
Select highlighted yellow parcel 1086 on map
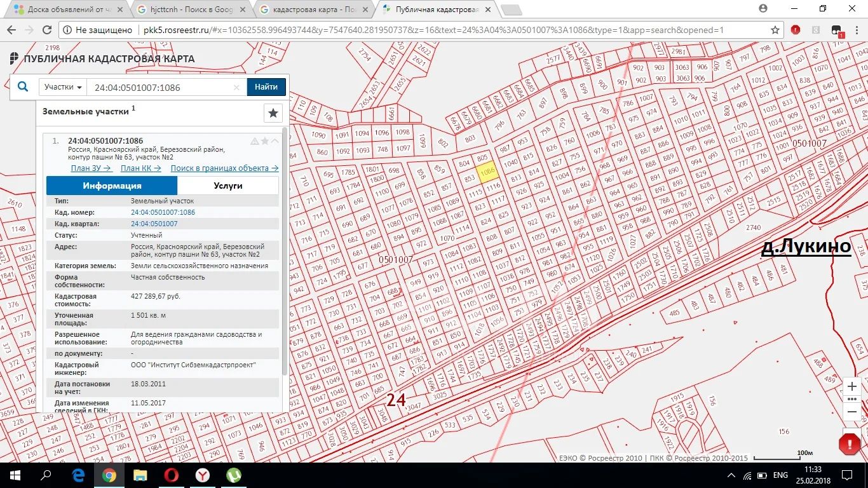(487, 172)
